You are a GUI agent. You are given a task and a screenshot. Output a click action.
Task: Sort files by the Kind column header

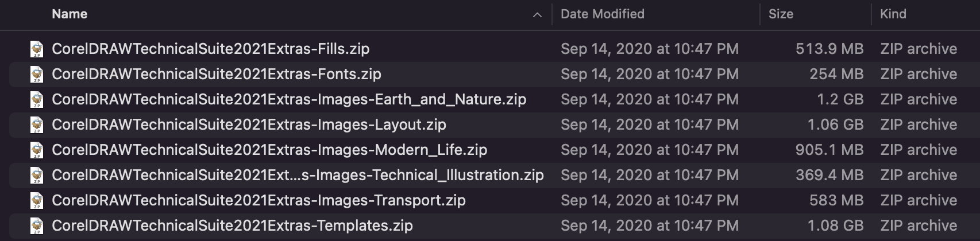point(893,14)
